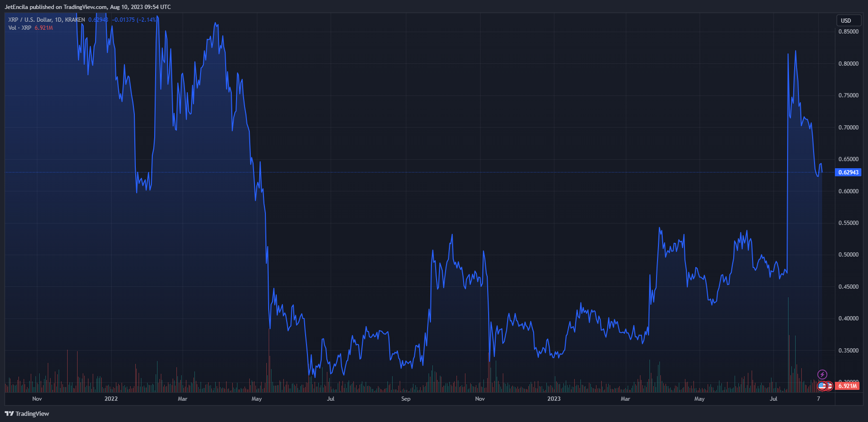Screen dimensions: 868x422
Task: Click the Sep label on time axis
Action: 406,399
